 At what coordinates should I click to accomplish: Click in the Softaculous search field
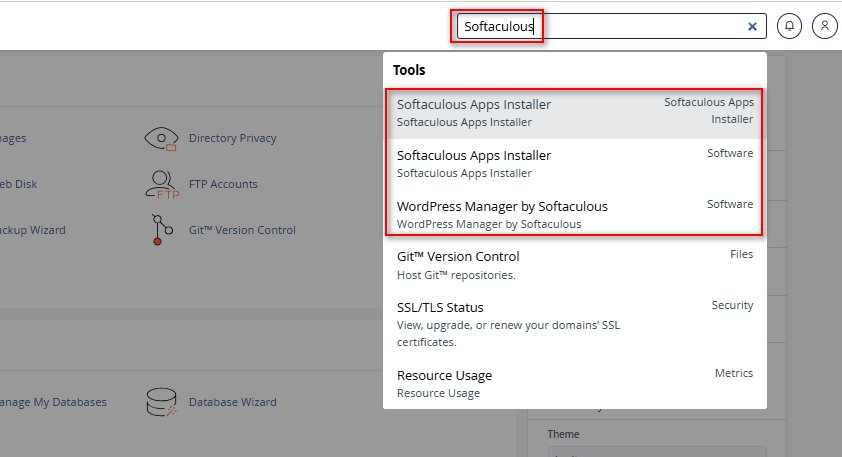pyautogui.click(x=611, y=26)
